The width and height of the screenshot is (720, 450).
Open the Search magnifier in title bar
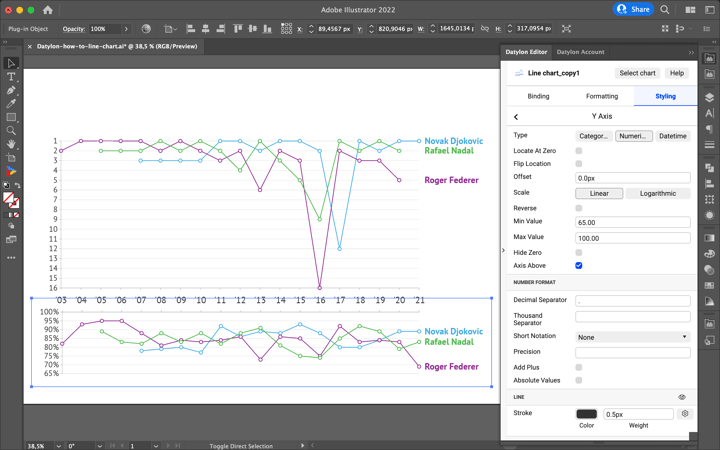click(x=664, y=10)
